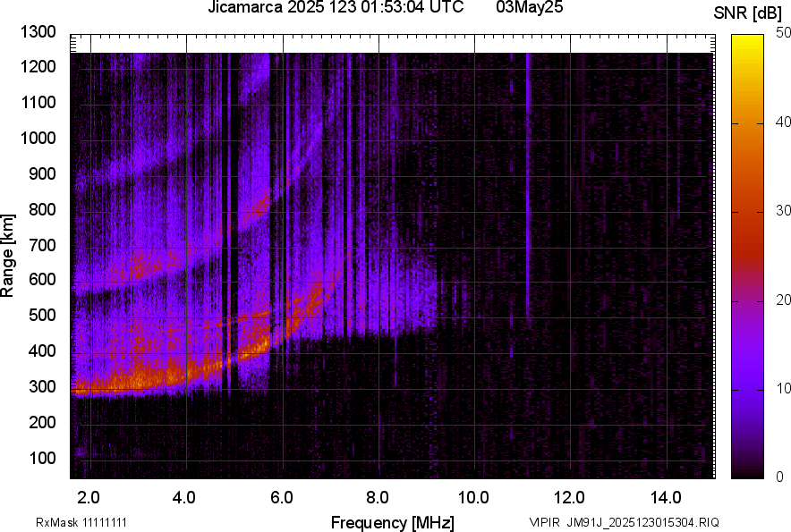Click the 'Range [km]' axis label
The width and height of the screenshot is (791, 532).
click(x=7, y=256)
